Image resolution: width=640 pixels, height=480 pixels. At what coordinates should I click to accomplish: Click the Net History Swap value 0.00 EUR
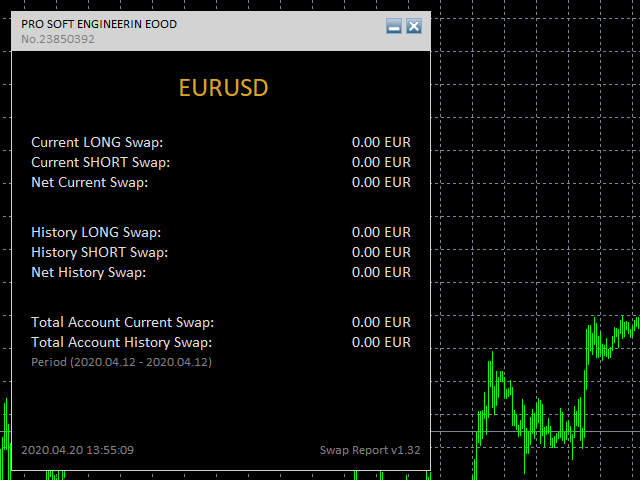(381, 272)
